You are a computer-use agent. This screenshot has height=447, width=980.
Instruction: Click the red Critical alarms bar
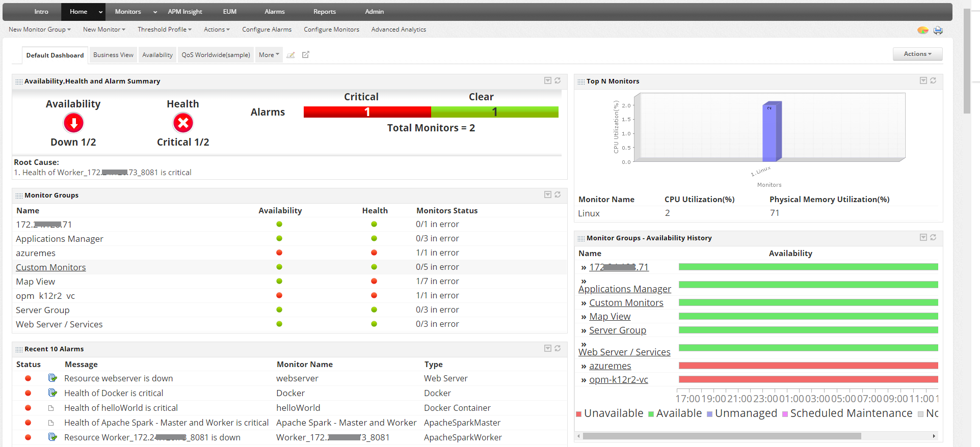(367, 112)
